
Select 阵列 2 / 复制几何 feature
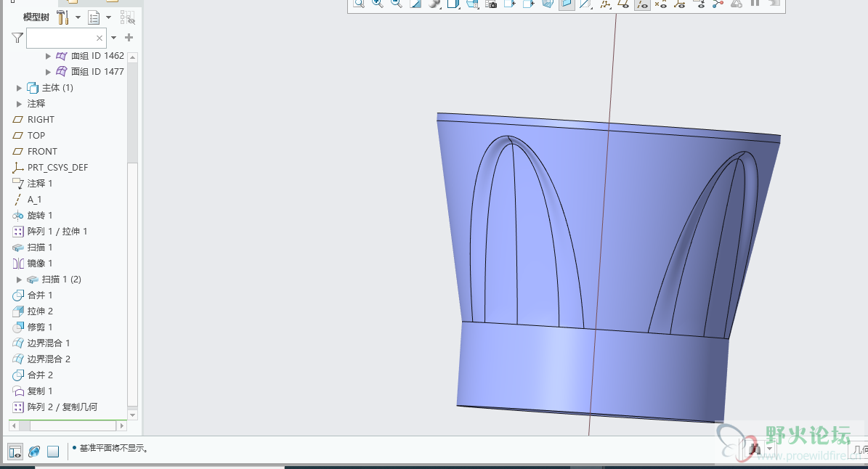(x=54, y=407)
